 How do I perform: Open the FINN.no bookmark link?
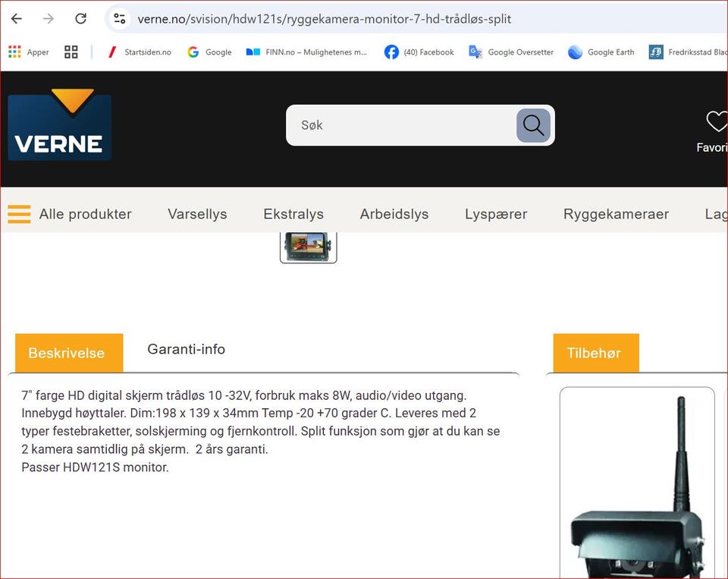click(x=306, y=52)
